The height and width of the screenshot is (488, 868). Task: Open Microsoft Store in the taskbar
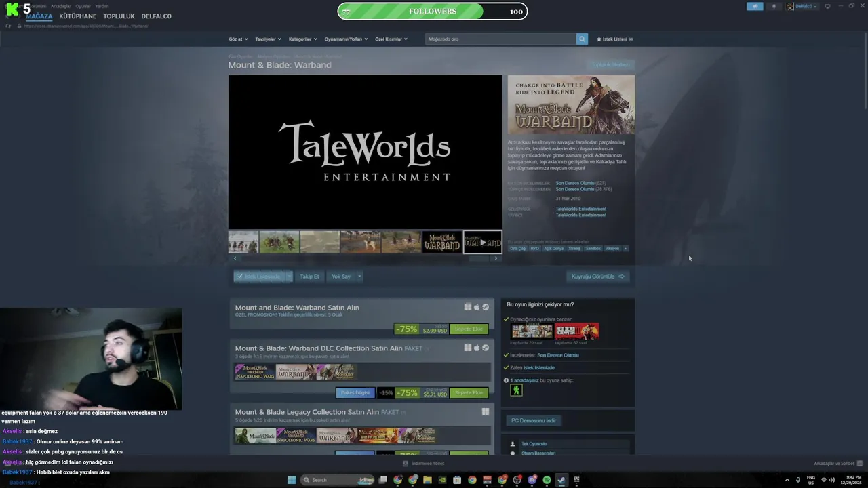[x=457, y=480]
